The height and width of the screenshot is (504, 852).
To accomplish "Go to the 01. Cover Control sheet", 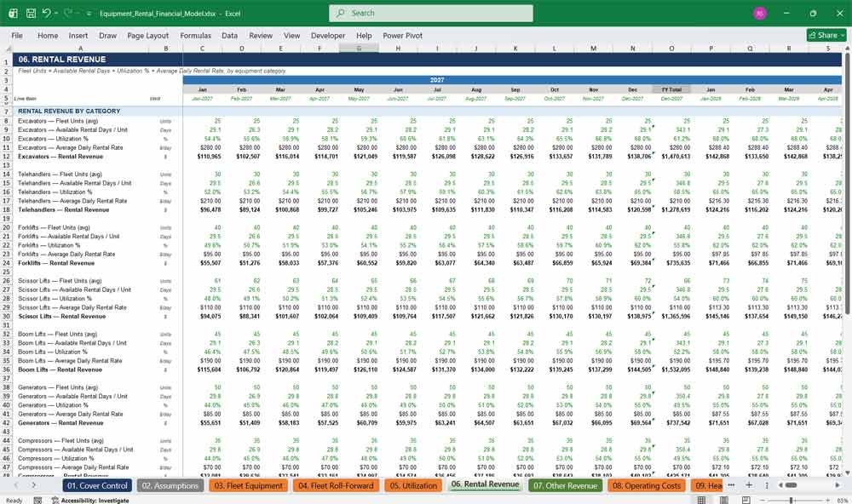I will pos(97,485).
